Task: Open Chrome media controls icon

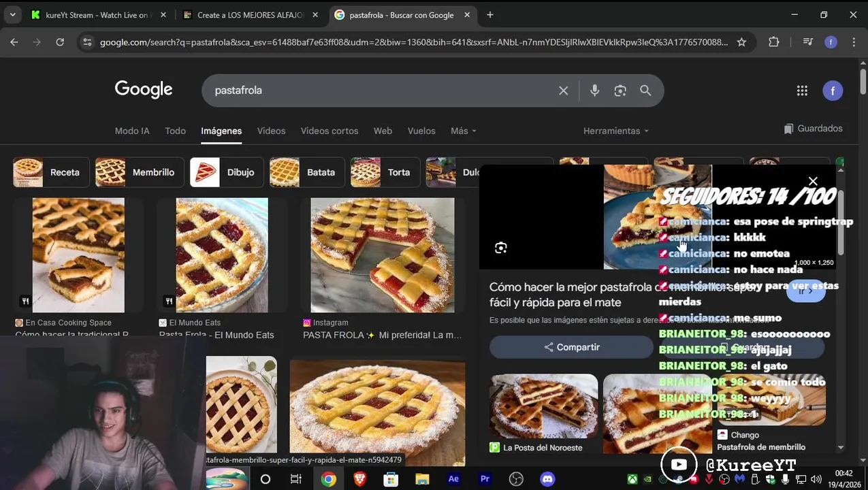Action: [x=807, y=42]
